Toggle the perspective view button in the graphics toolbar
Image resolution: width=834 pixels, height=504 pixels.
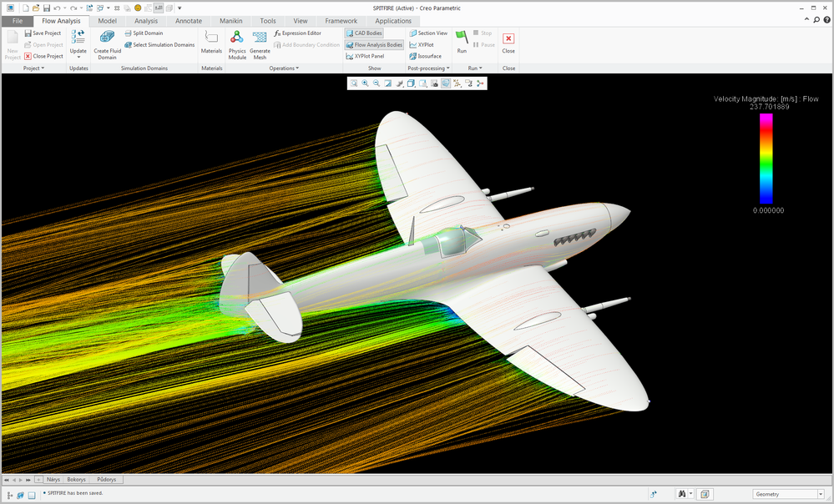[x=446, y=83]
